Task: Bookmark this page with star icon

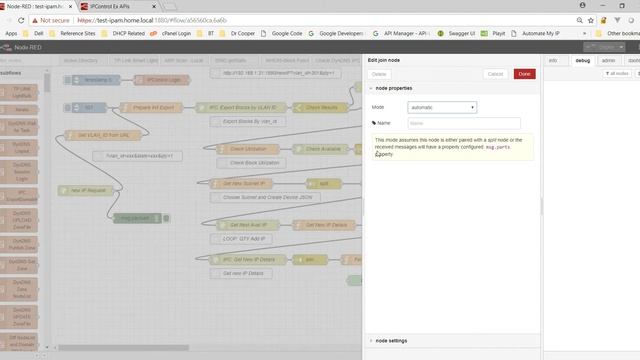Action: 591,20
